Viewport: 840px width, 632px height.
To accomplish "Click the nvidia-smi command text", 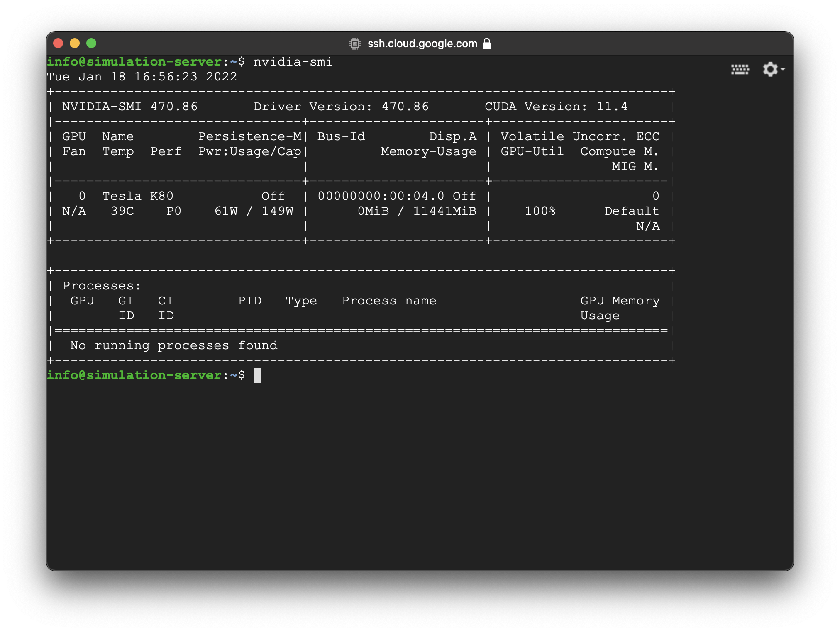I will pos(293,62).
